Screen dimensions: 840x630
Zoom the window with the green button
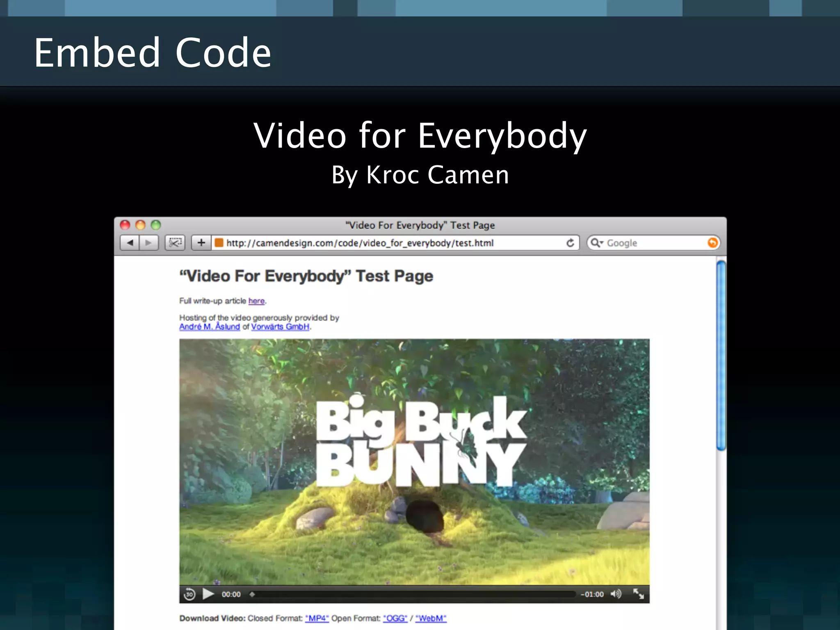(156, 225)
